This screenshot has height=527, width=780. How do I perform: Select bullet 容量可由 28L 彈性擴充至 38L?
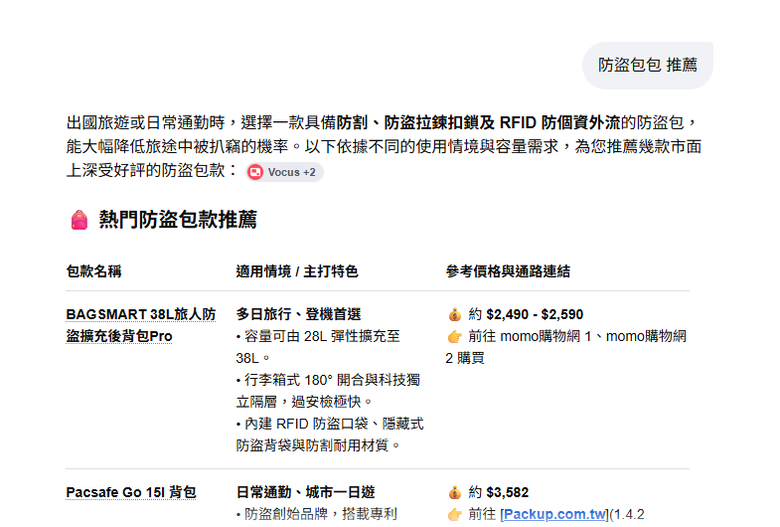[318, 347]
